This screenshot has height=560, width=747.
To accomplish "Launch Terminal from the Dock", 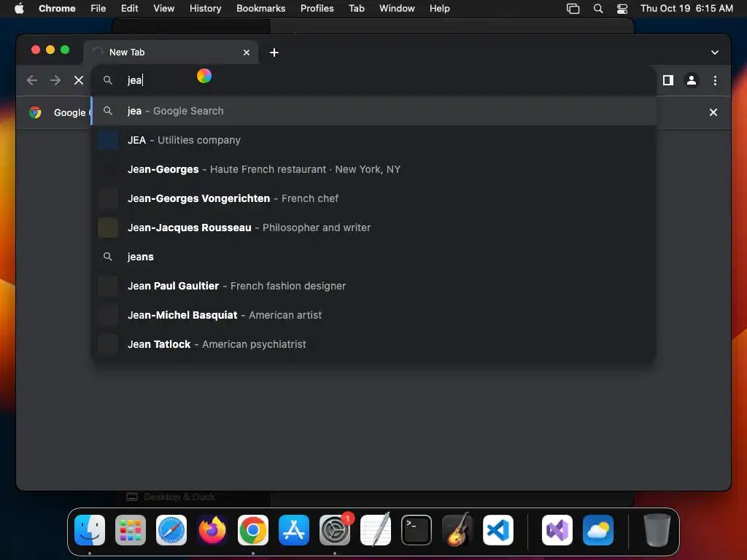I will point(417,530).
